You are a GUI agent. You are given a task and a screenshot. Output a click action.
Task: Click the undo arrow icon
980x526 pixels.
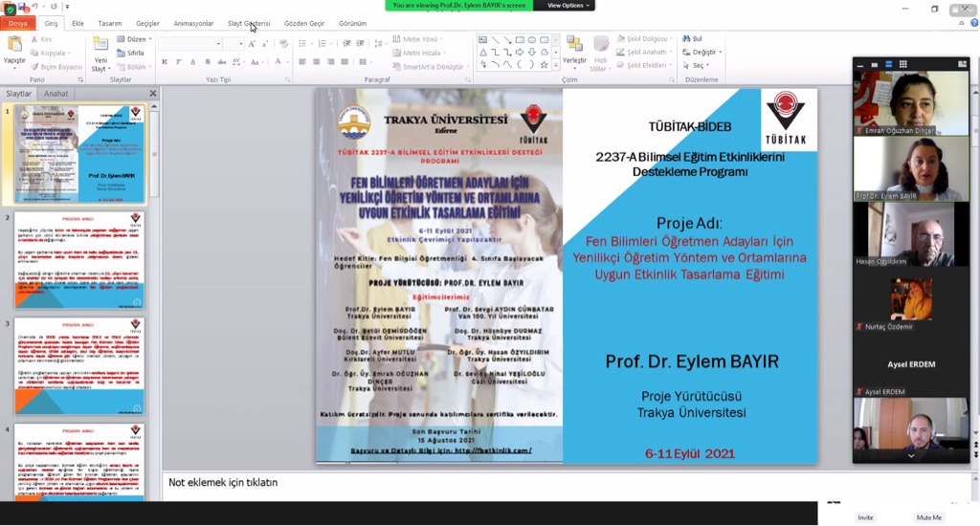tap(35, 7)
